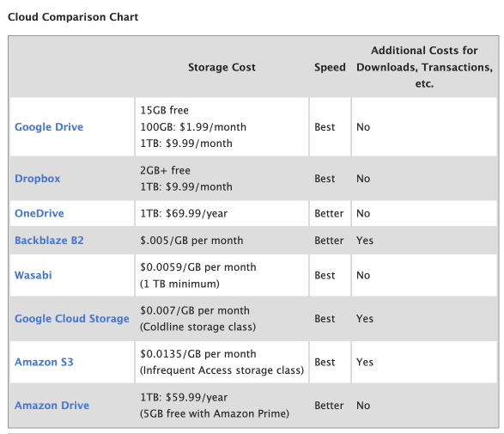
Task: Click 'Best' speed in Dropbox row
Action: coord(325,178)
